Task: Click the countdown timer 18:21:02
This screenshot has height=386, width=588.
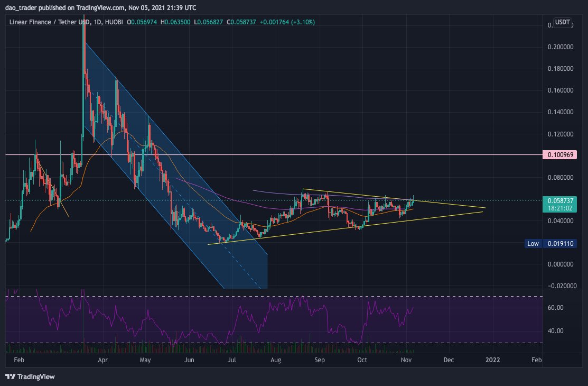Action: [x=560, y=208]
